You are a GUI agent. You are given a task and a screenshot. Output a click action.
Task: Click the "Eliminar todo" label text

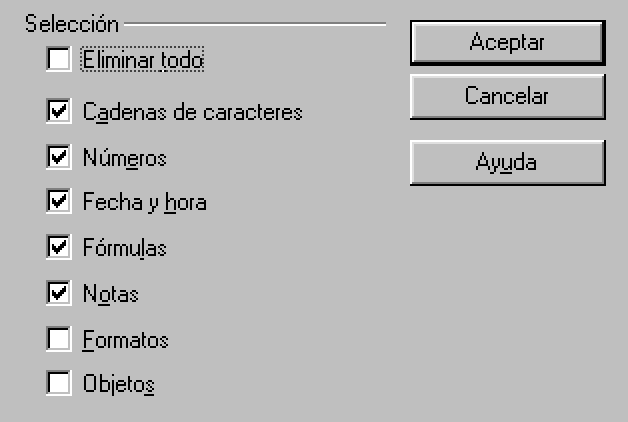click(143, 61)
